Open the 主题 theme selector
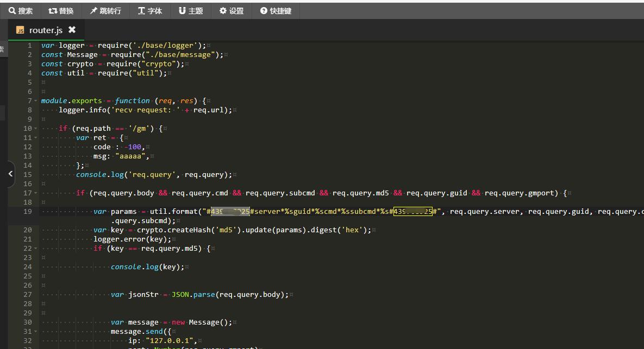This screenshot has height=349, width=644. [x=191, y=11]
